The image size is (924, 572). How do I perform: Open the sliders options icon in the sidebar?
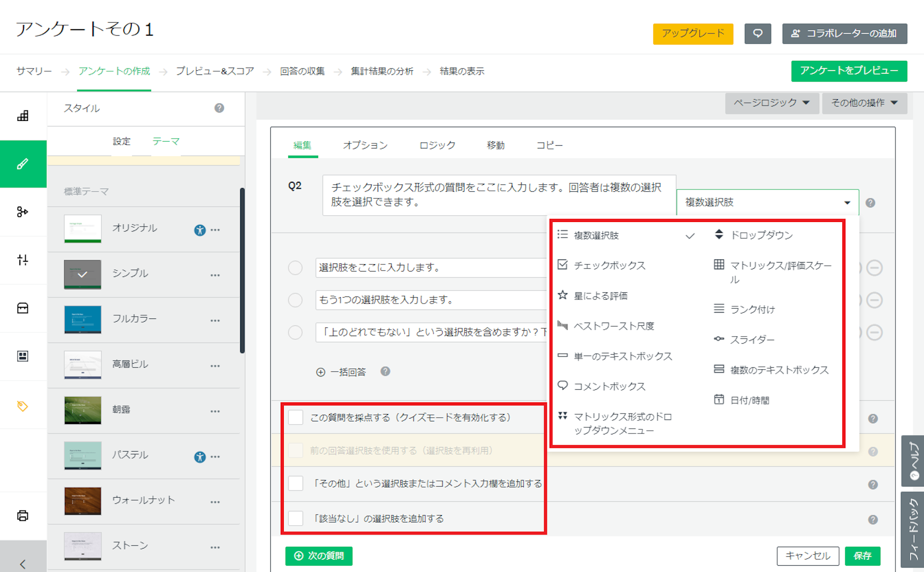[x=23, y=260]
